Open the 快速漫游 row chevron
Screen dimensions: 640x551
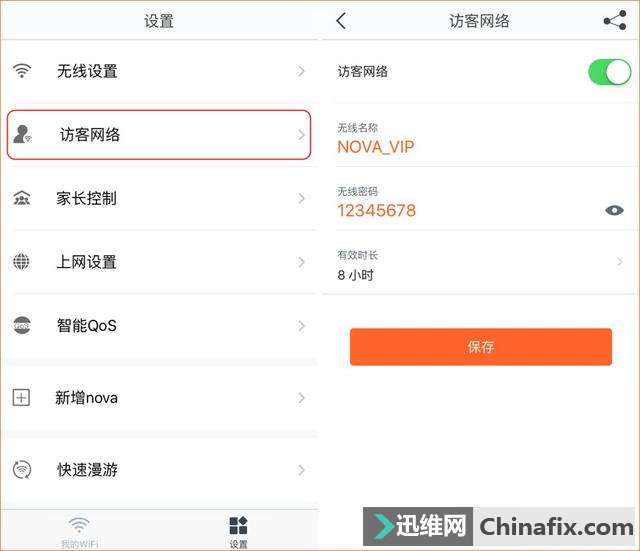point(301,470)
